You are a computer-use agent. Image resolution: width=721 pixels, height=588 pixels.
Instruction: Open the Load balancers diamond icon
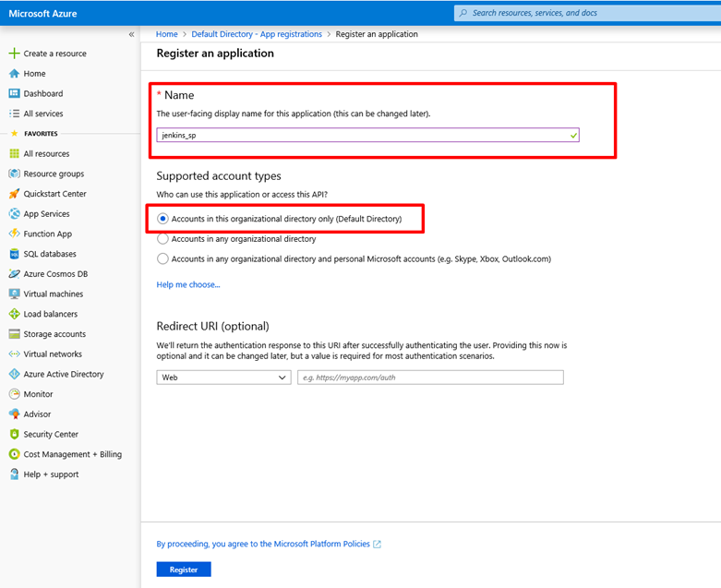(14, 314)
